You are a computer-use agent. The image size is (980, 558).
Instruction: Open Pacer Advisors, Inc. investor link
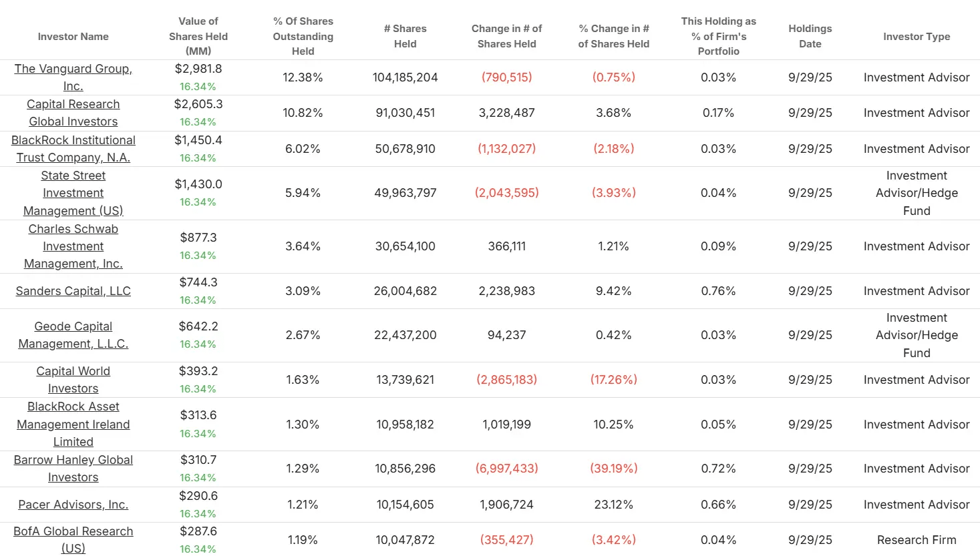(73, 505)
